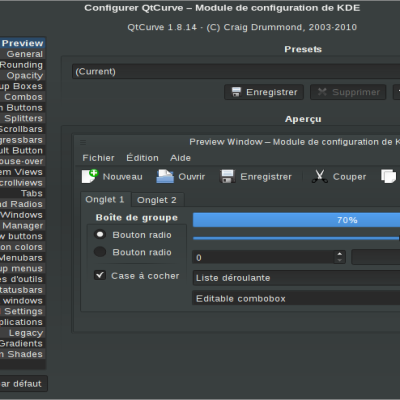
Task: Click the Boîte de groupe title
Action: [137, 218]
